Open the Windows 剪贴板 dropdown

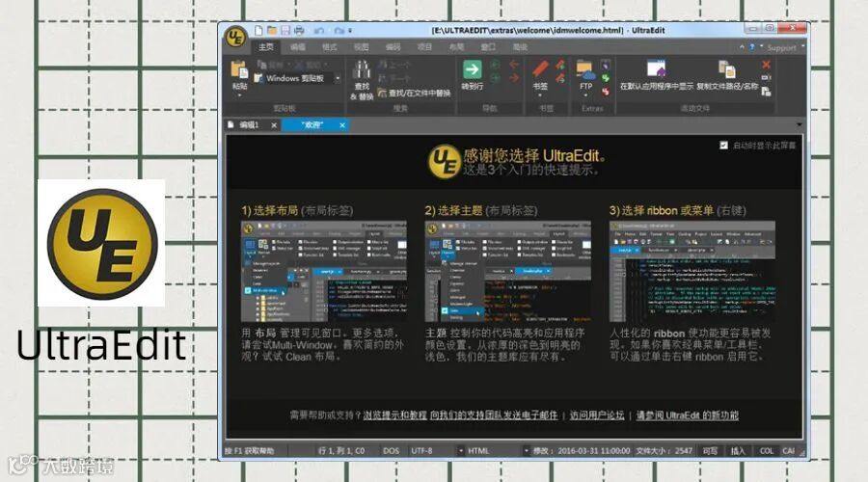click(x=338, y=79)
